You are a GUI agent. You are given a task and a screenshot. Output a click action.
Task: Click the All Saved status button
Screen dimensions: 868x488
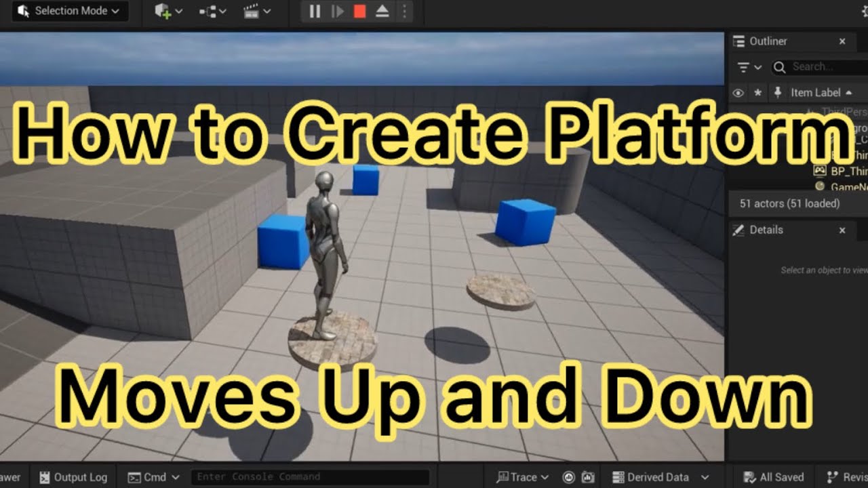click(773, 477)
